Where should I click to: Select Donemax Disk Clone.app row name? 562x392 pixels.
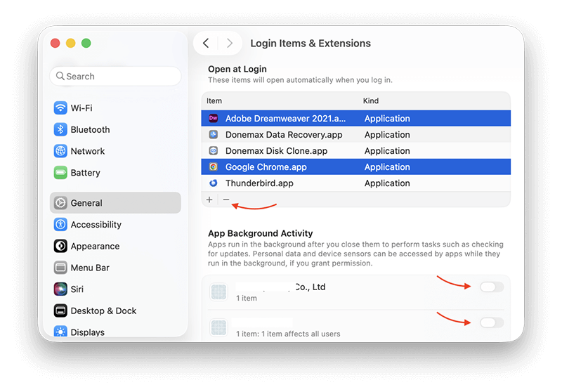click(x=276, y=151)
